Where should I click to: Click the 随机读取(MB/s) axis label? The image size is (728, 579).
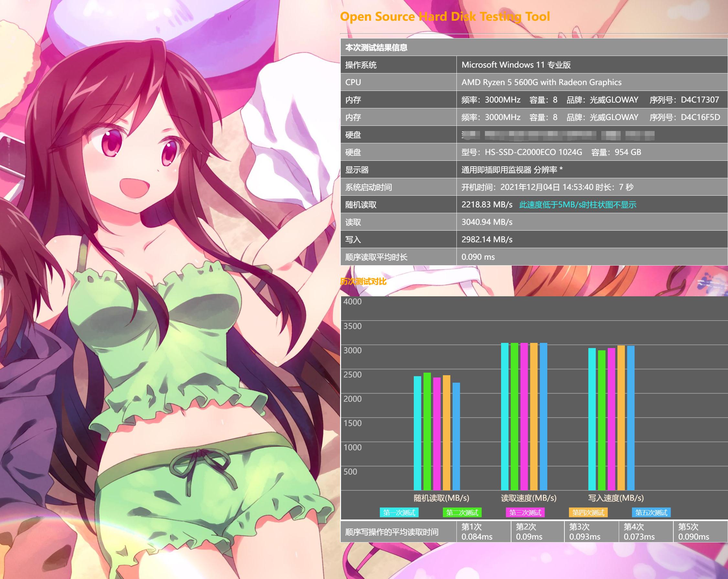click(441, 498)
